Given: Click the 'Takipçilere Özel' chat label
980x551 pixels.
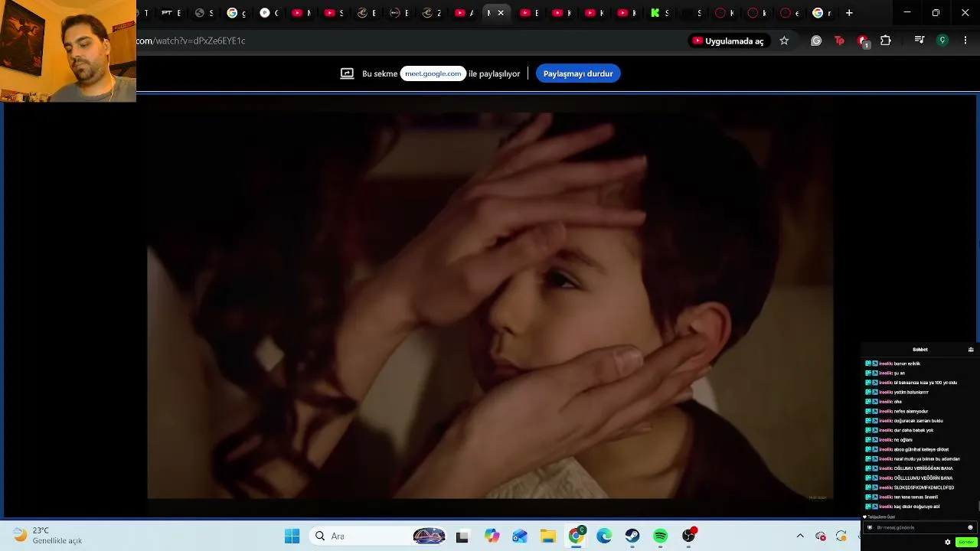Looking at the screenshot, I should tap(880, 517).
